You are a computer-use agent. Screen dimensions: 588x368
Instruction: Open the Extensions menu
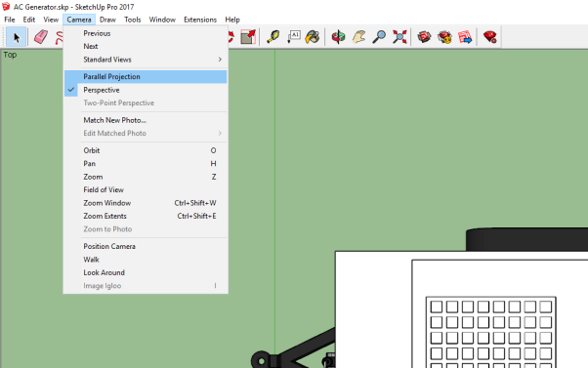(200, 20)
